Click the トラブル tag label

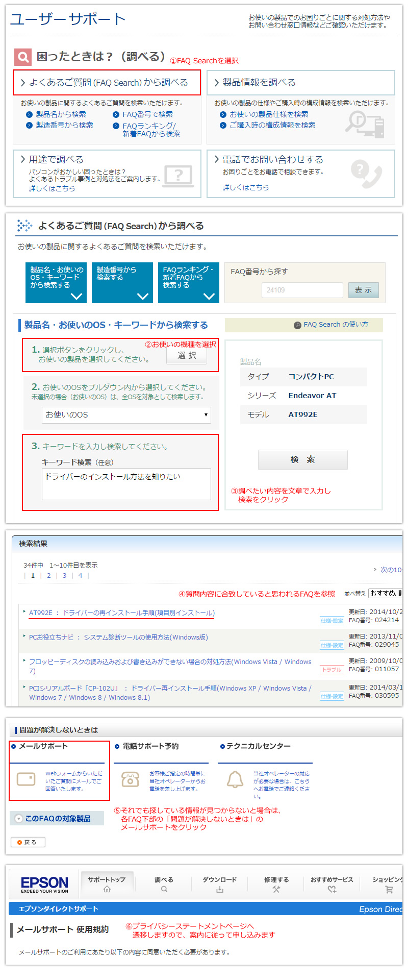coord(331,670)
